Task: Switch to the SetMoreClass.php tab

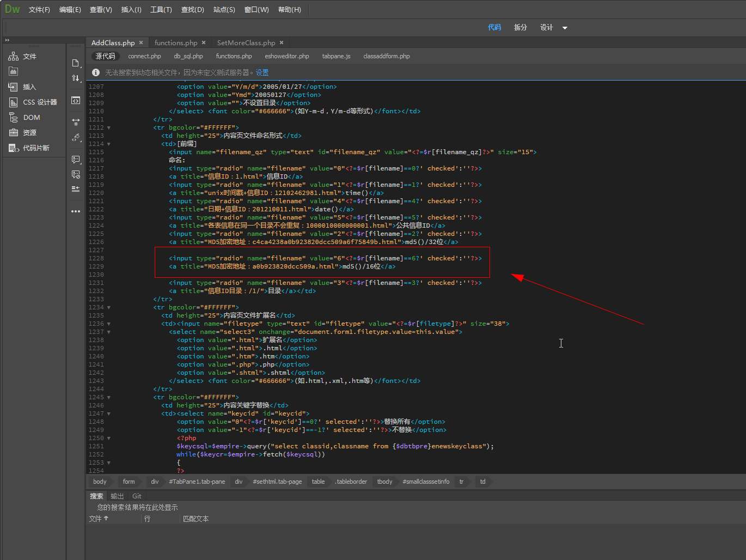Action: [246, 43]
